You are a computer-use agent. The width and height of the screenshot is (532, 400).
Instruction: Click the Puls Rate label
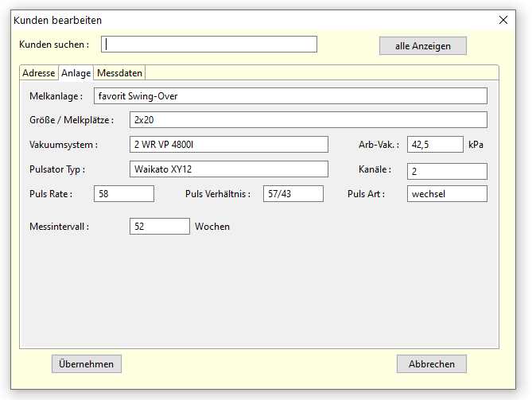(x=51, y=194)
